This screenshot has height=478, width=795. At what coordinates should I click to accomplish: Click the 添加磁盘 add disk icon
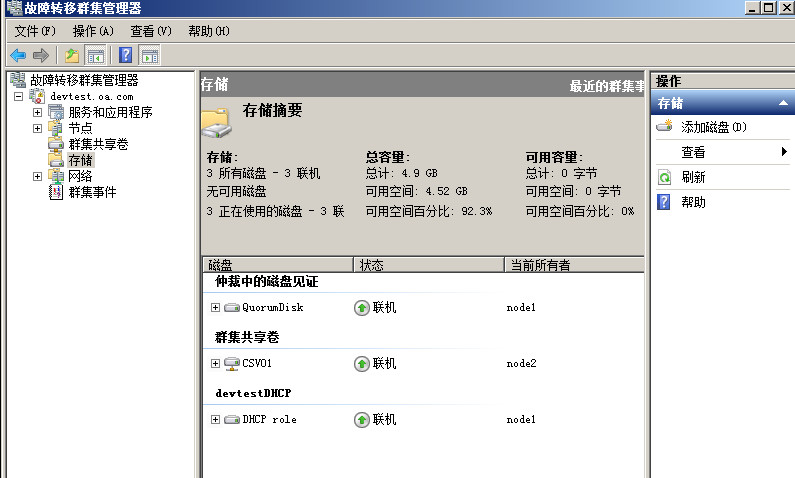[x=664, y=126]
